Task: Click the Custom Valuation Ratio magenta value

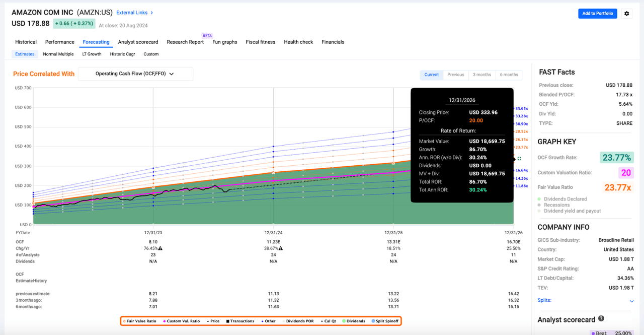Action: click(x=626, y=173)
